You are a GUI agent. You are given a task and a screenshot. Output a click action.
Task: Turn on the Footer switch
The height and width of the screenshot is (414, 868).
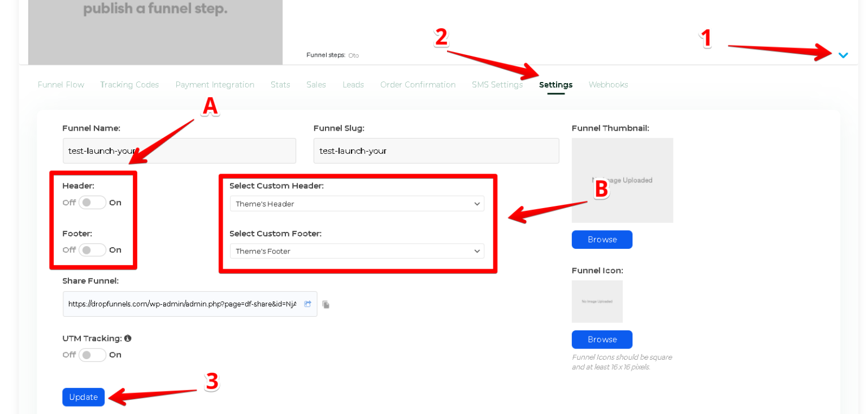tap(92, 249)
